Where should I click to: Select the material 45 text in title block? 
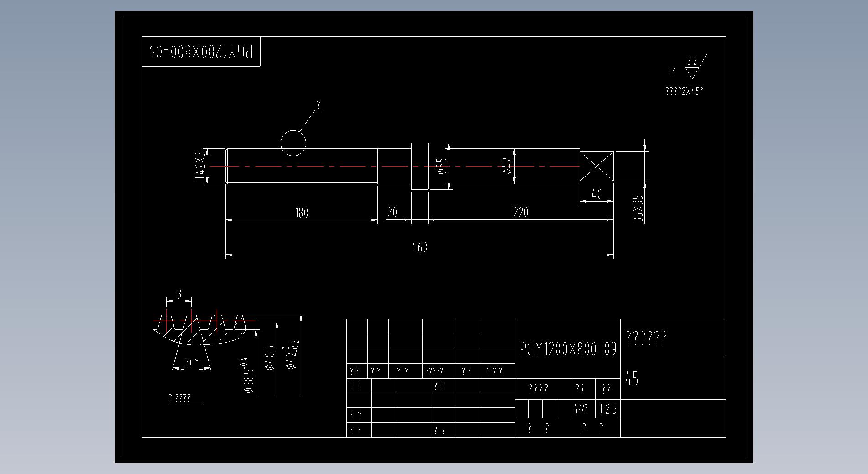[632, 378]
